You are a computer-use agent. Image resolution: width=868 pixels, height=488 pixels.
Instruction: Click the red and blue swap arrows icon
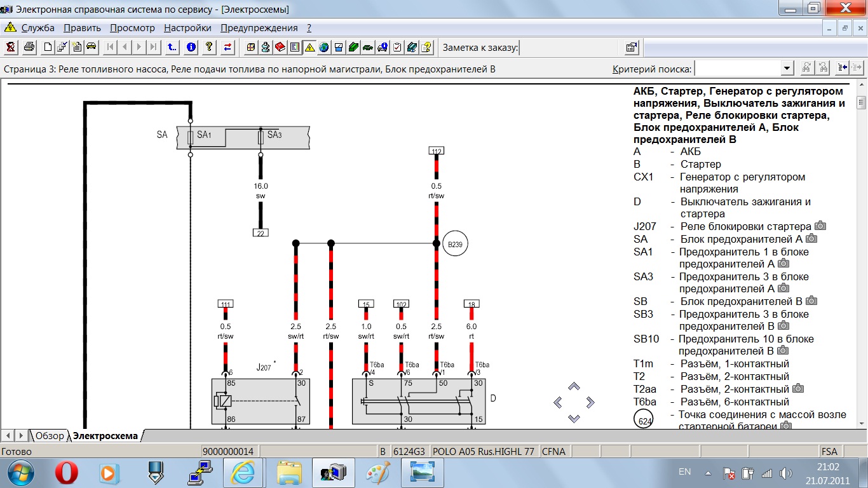point(227,47)
